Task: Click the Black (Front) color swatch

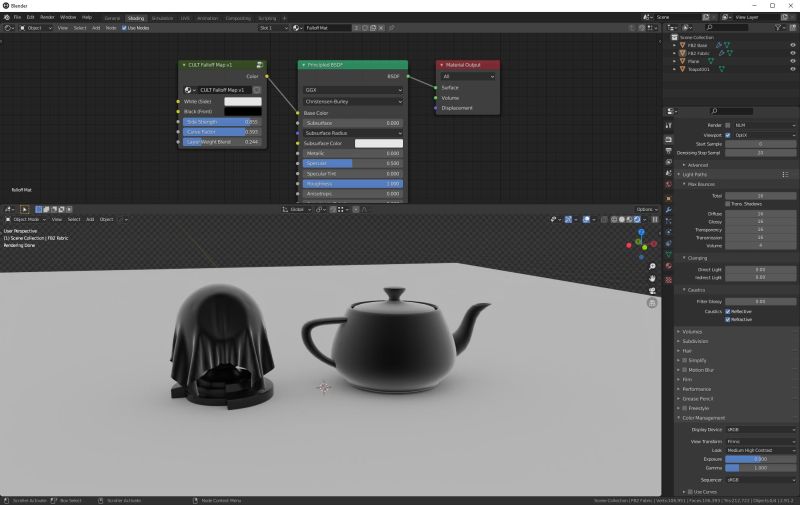Action: 243,111
